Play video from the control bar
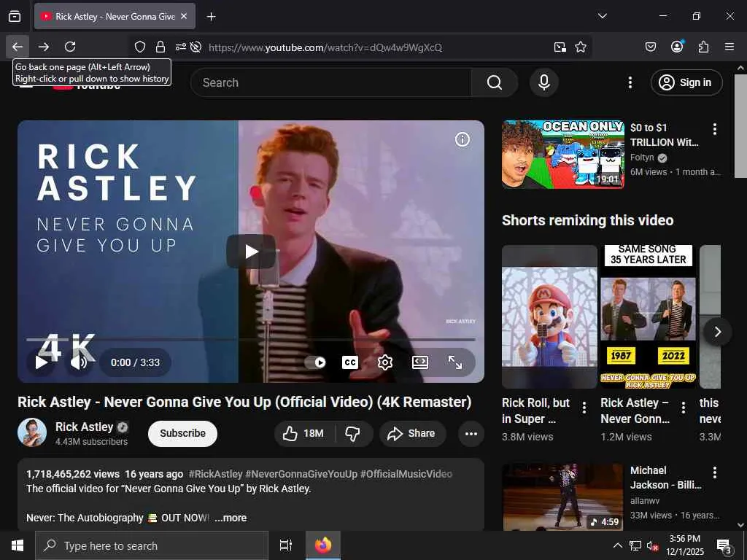Screen dimensions: 747x560 [x=42, y=362]
